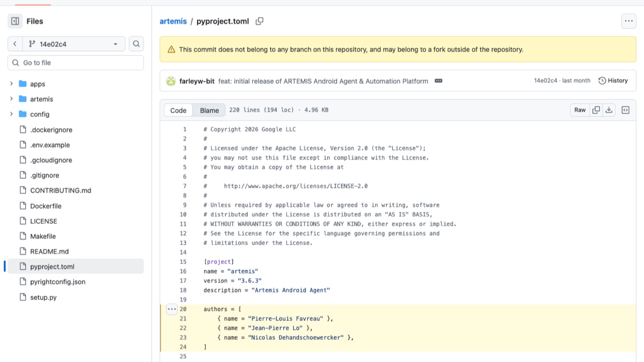Viewport: 644px width, 362px height.
Task: Click line number 21
Action: (183, 318)
